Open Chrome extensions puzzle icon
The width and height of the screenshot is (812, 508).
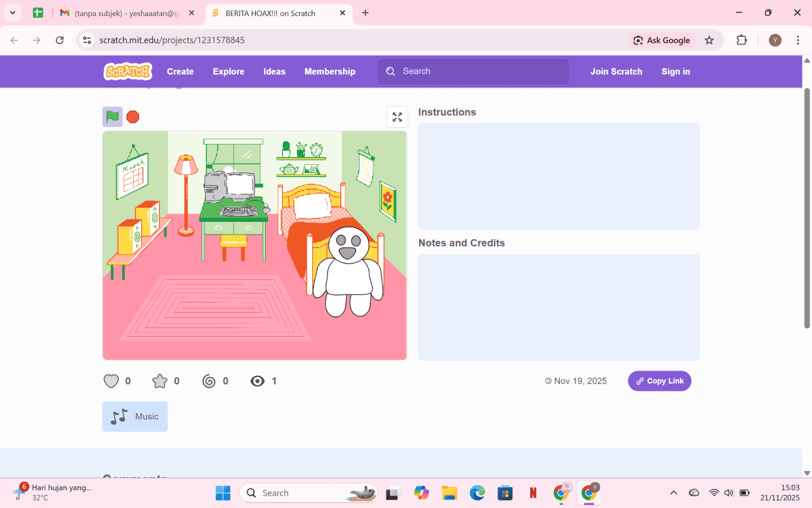pos(741,40)
